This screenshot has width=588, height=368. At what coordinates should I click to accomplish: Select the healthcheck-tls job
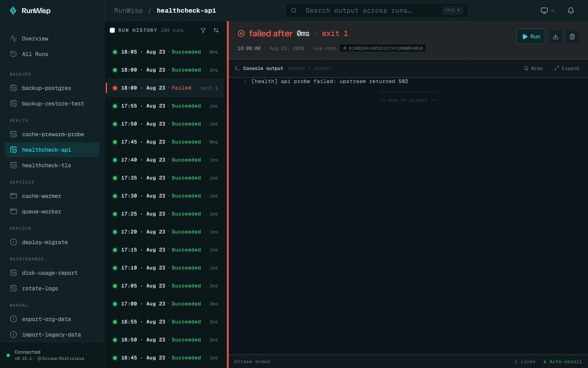point(52,165)
